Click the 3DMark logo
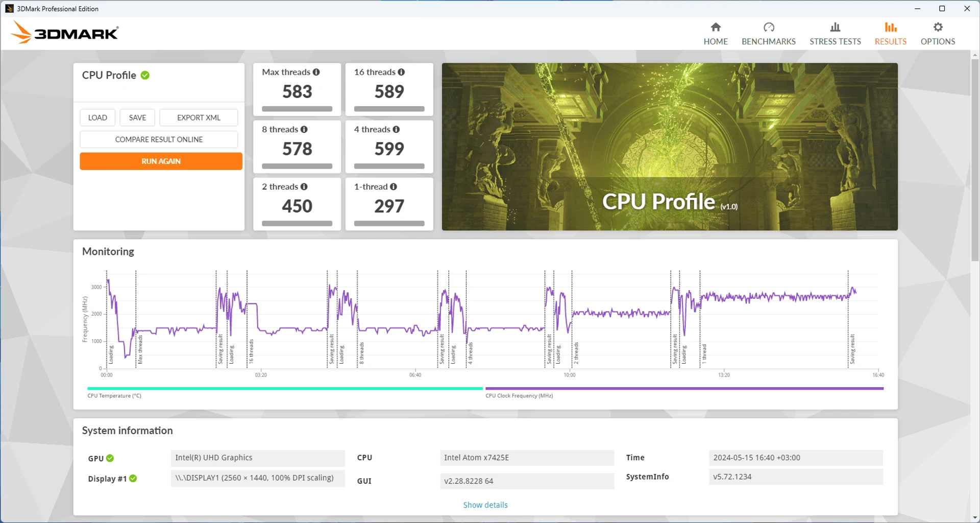The width and height of the screenshot is (980, 523). (x=64, y=32)
